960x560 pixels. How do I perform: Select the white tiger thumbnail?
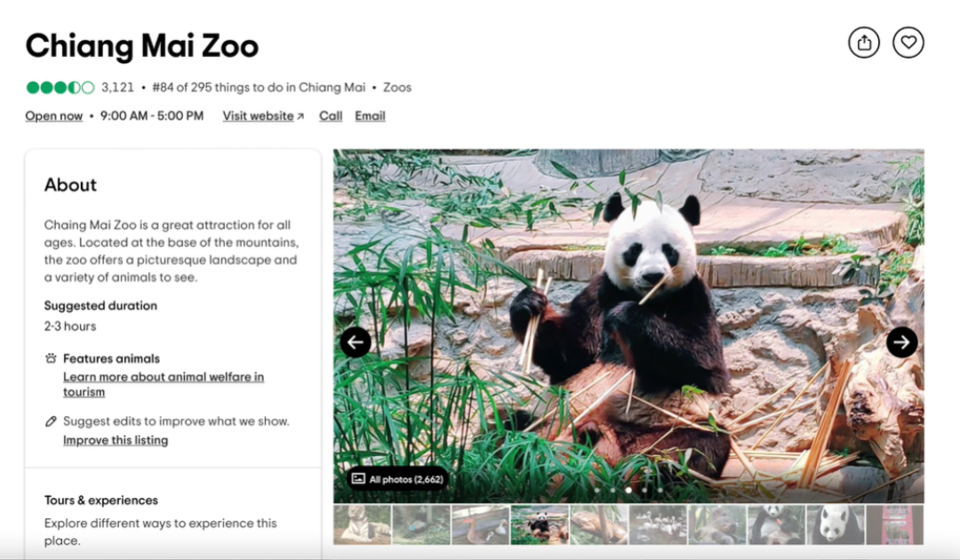pos(362,524)
